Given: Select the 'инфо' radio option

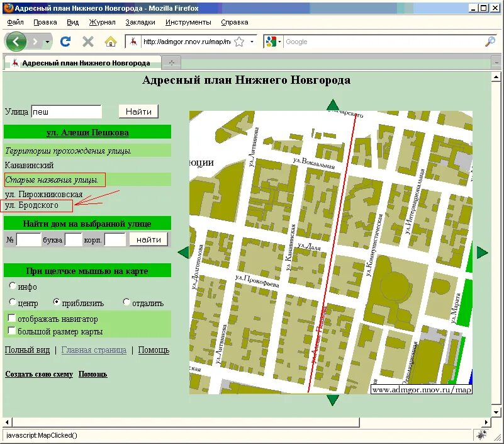Looking at the screenshot, I should (x=13, y=285).
